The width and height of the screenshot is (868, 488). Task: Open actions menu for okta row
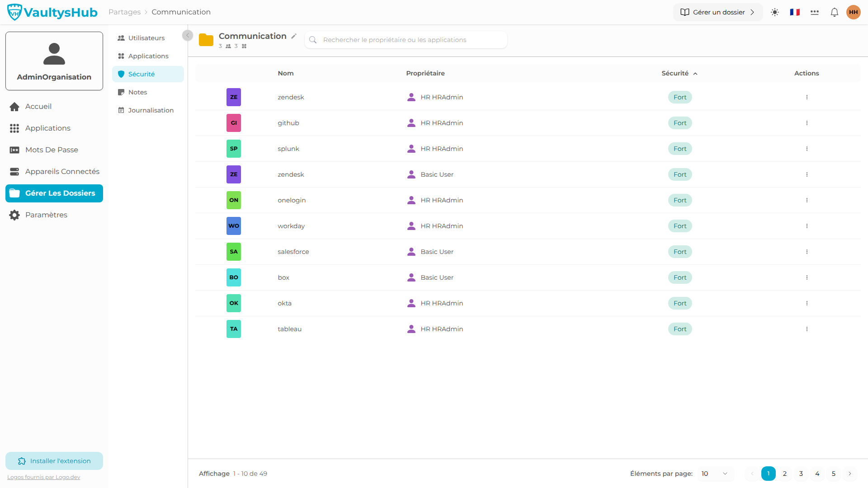point(807,303)
